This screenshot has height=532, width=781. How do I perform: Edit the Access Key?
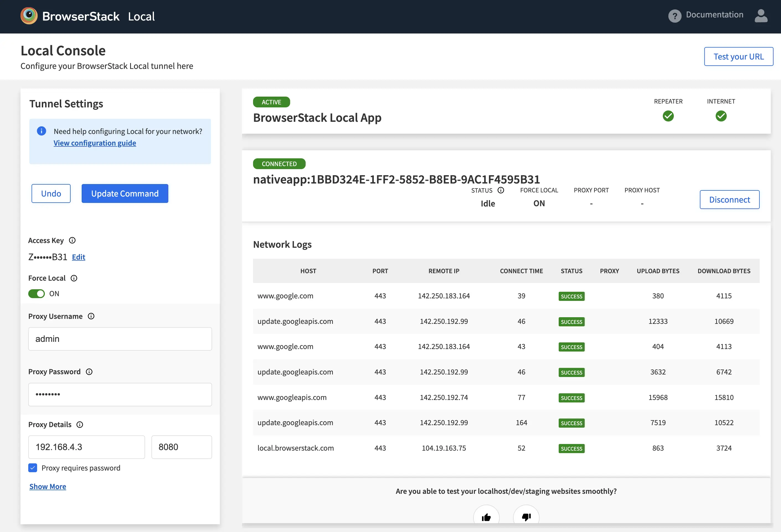(78, 257)
